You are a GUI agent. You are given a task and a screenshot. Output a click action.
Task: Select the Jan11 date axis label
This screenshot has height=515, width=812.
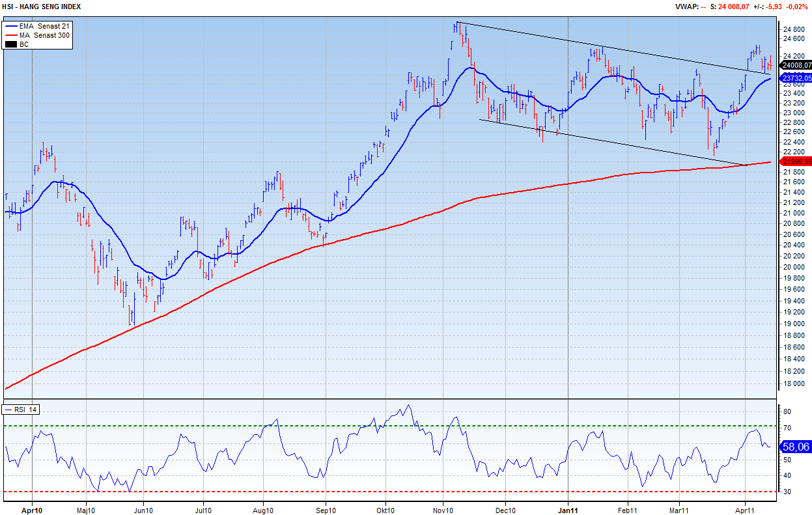(x=568, y=511)
